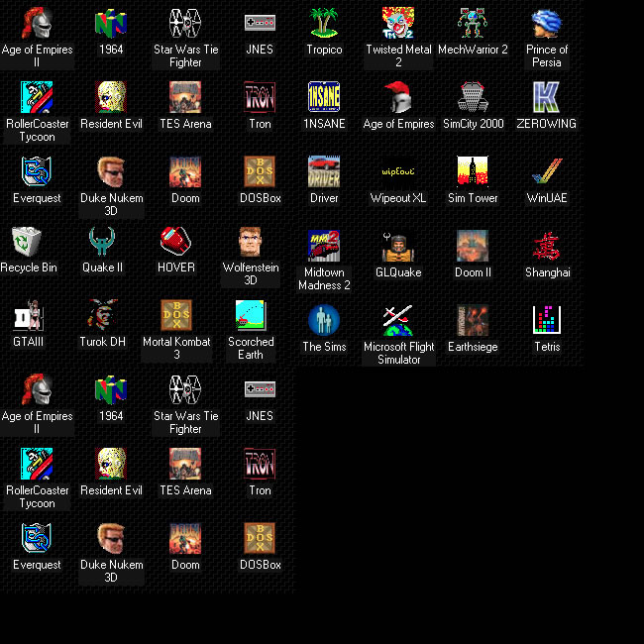Viewport: 644px width, 644px height.
Task: Open The Sims shortcut
Action: click(324, 320)
